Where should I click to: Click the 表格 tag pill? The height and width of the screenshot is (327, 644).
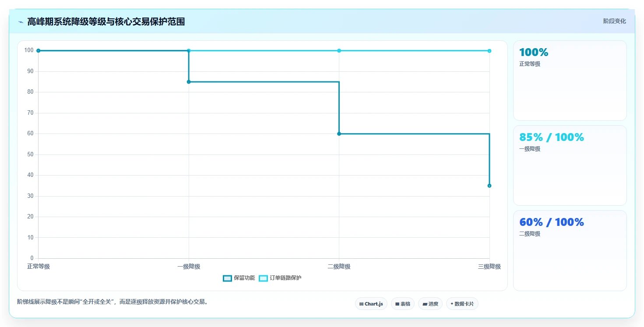click(403, 304)
